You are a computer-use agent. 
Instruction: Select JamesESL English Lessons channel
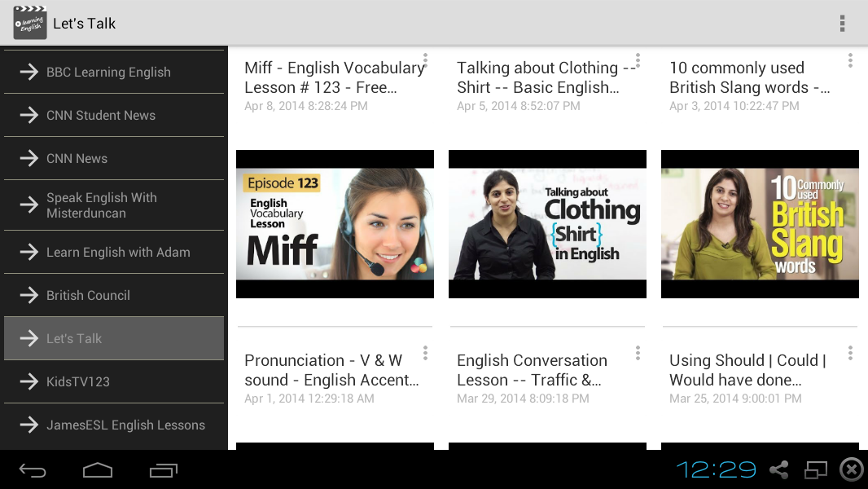(114, 425)
